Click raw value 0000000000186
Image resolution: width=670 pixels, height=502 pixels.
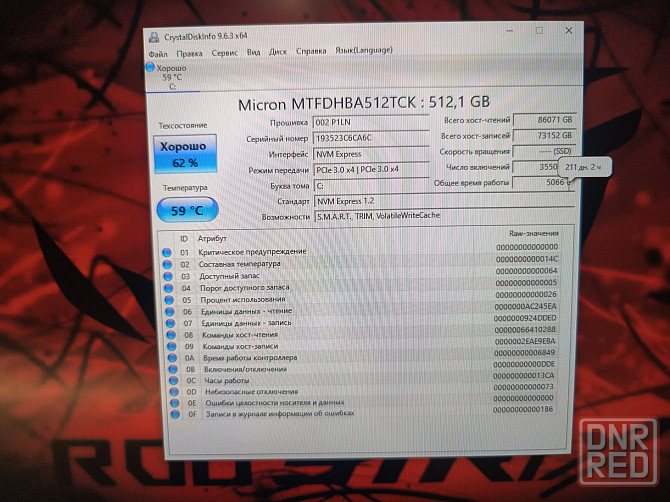click(523, 409)
